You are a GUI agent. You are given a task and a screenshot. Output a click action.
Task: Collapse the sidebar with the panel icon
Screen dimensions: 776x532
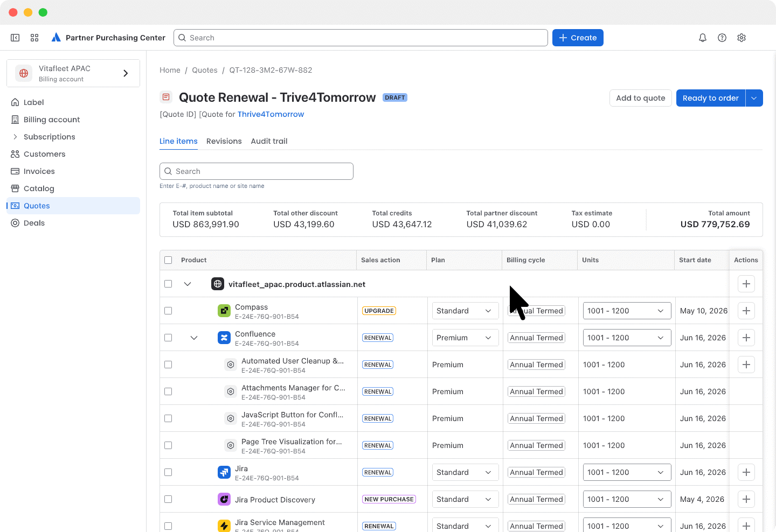pyautogui.click(x=15, y=38)
